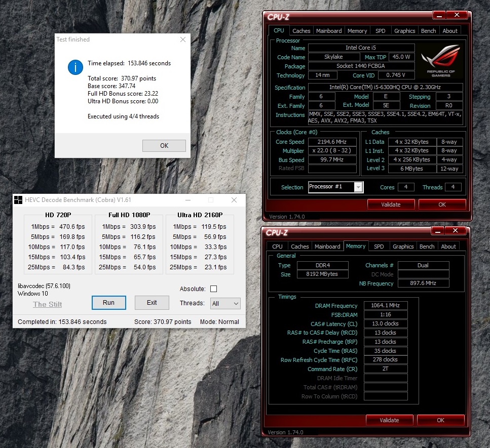Close the lower CPU-Z Memory window
490x448 pixels.
pyautogui.click(x=456, y=231)
